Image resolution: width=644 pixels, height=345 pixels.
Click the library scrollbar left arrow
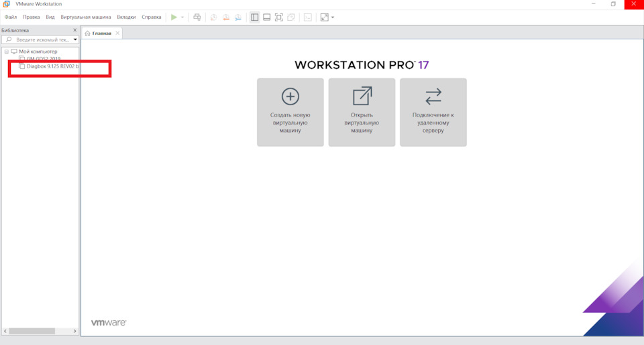coord(5,331)
